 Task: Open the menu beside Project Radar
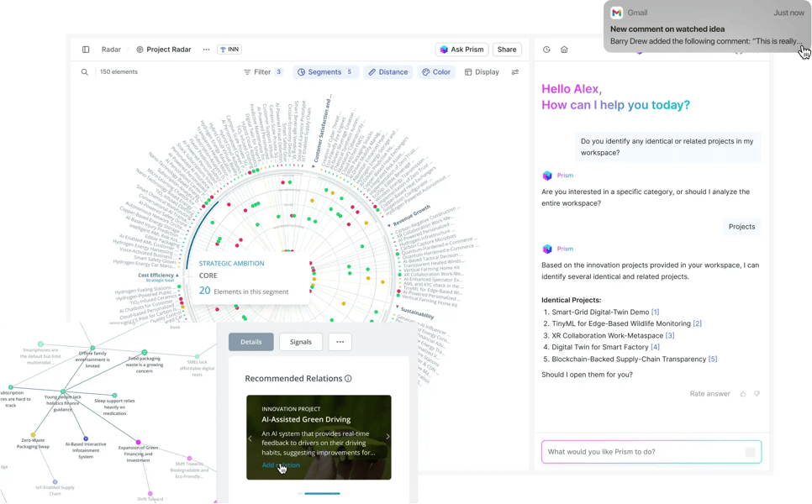click(x=205, y=49)
